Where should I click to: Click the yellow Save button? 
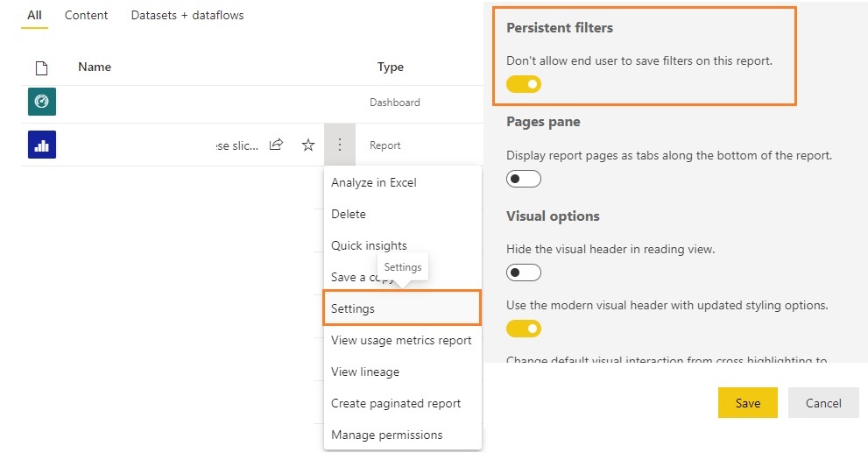tap(748, 402)
